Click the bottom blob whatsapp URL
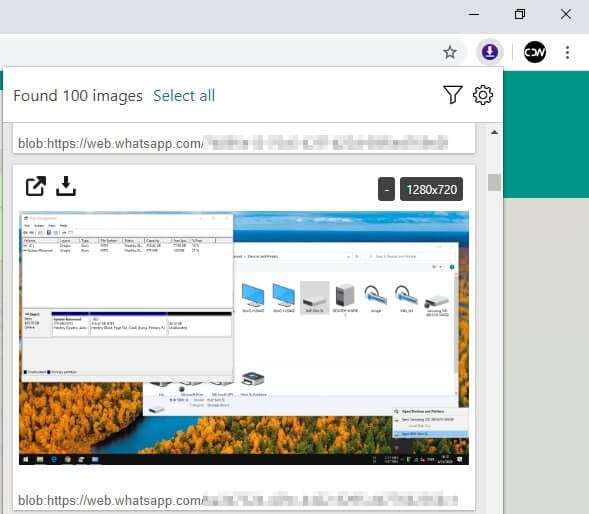Viewport: 589px width, 514px height. [x=237, y=500]
